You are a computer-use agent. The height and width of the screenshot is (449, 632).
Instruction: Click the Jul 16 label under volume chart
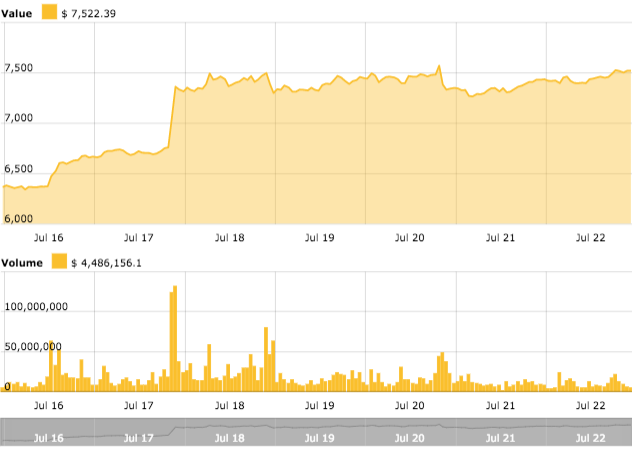(48, 405)
